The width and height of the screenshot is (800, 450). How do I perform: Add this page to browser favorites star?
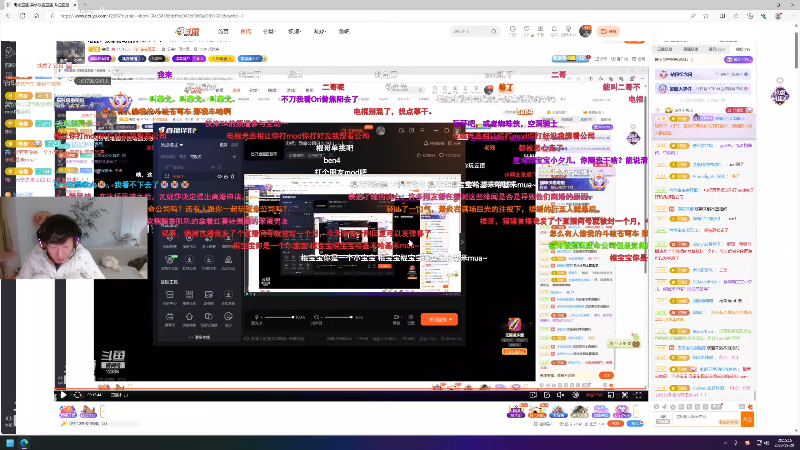pyautogui.click(x=706, y=16)
